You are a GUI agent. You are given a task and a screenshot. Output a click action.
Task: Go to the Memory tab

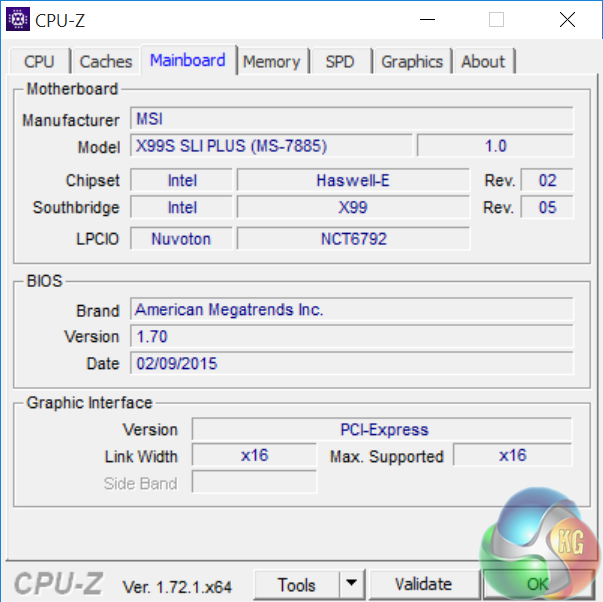point(272,62)
